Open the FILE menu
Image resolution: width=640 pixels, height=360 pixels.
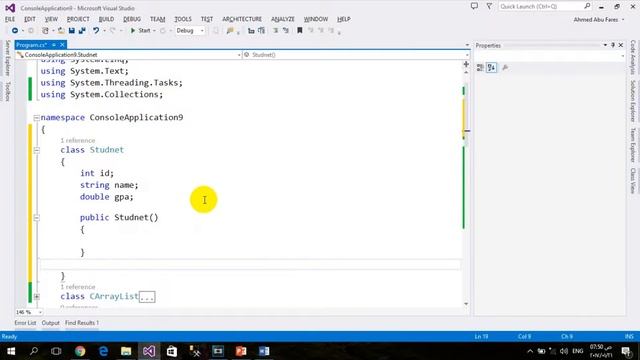[x=10, y=19]
